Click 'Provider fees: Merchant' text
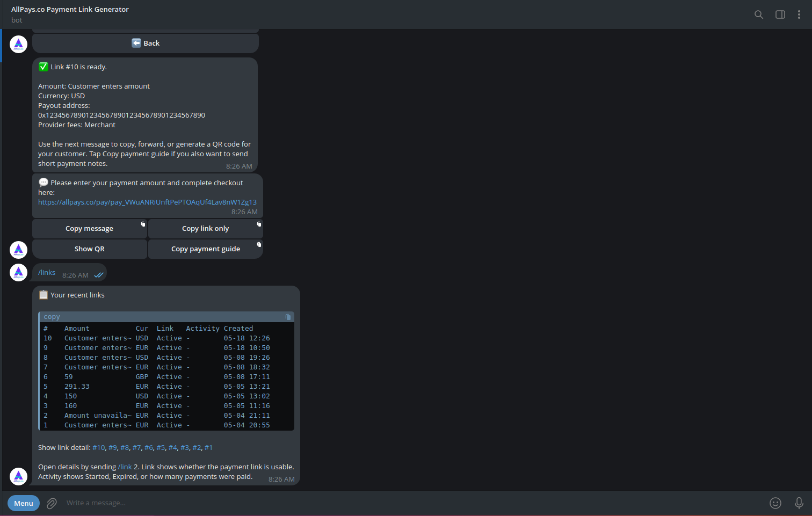This screenshot has height=516, width=812. click(x=77, y=125)
